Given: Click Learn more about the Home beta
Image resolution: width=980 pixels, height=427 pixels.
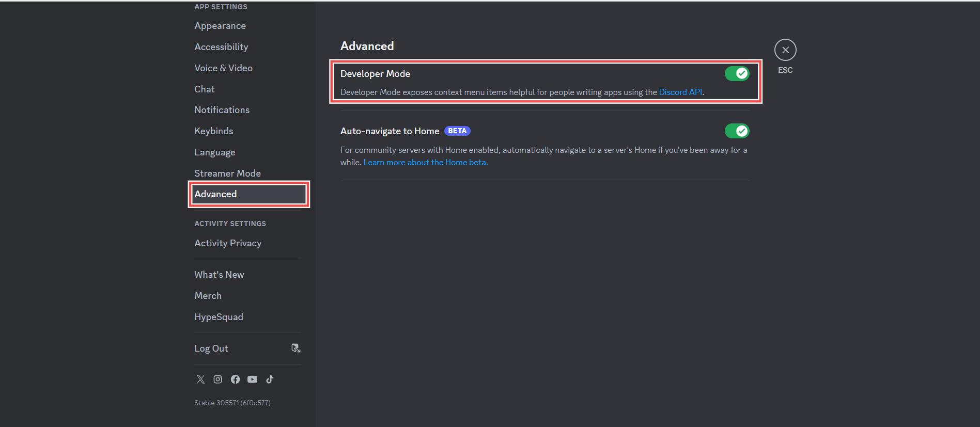Looking at the screenshot, I should click(425, 162).
